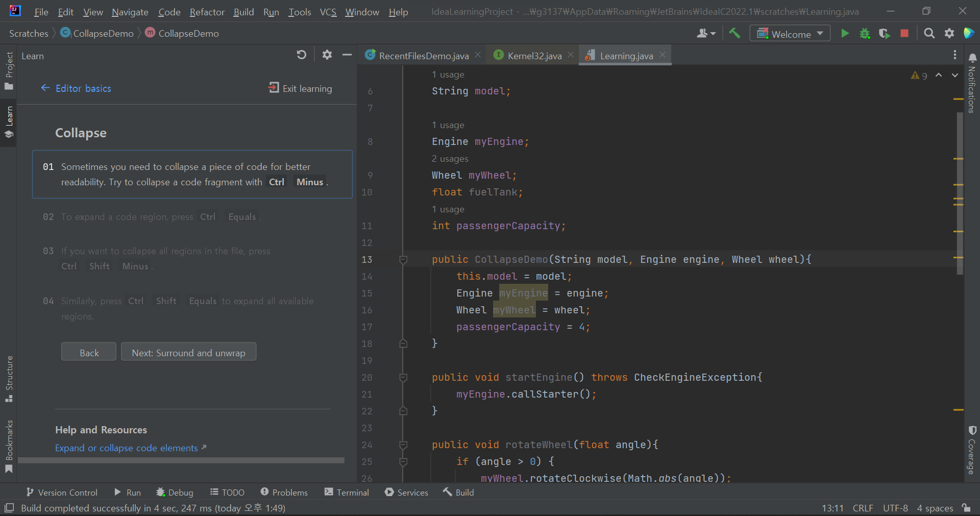
Task: Open the TODO tool window
Action: [x=227, y=493]
